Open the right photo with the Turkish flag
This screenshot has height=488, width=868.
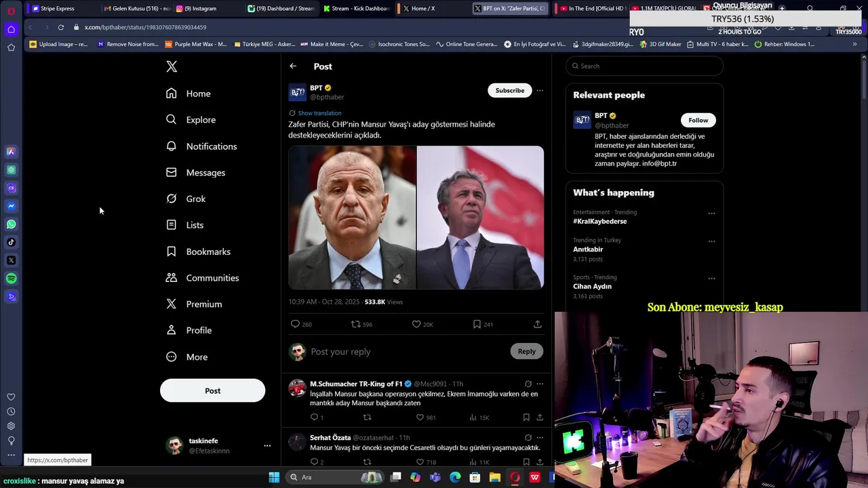tap(480, 218)
